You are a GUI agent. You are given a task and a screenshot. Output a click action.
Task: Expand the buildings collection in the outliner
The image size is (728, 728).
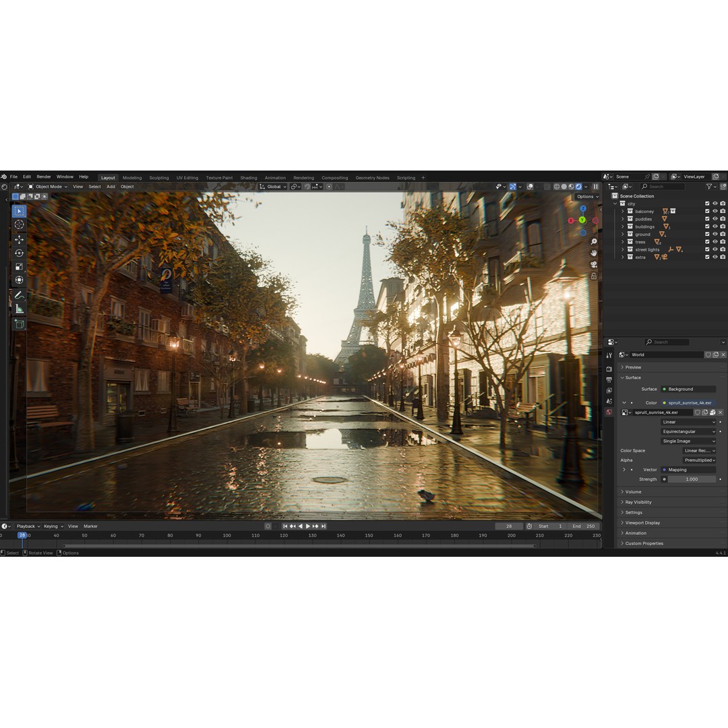623,226
